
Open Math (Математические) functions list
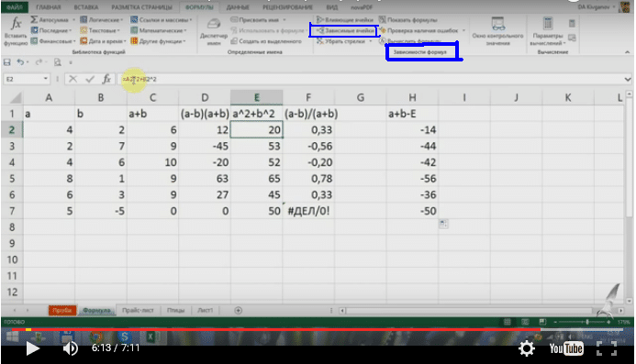pyautogui.click(x=159, y=30)
